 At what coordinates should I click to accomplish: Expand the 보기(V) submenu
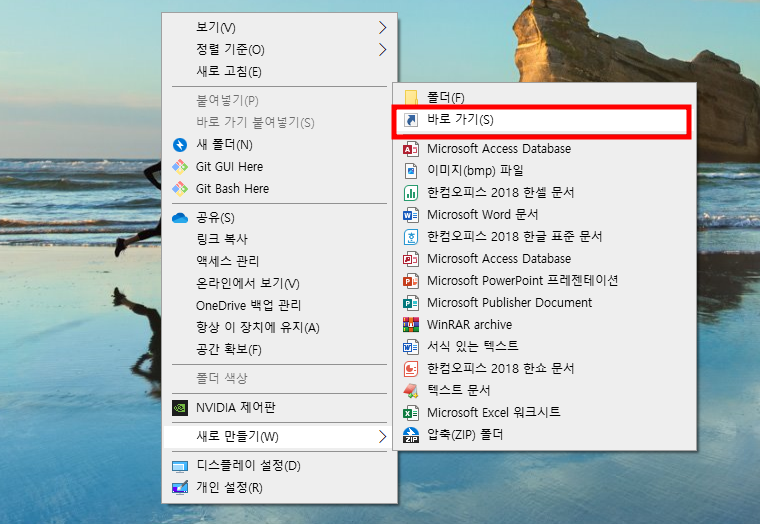[280, 27]
